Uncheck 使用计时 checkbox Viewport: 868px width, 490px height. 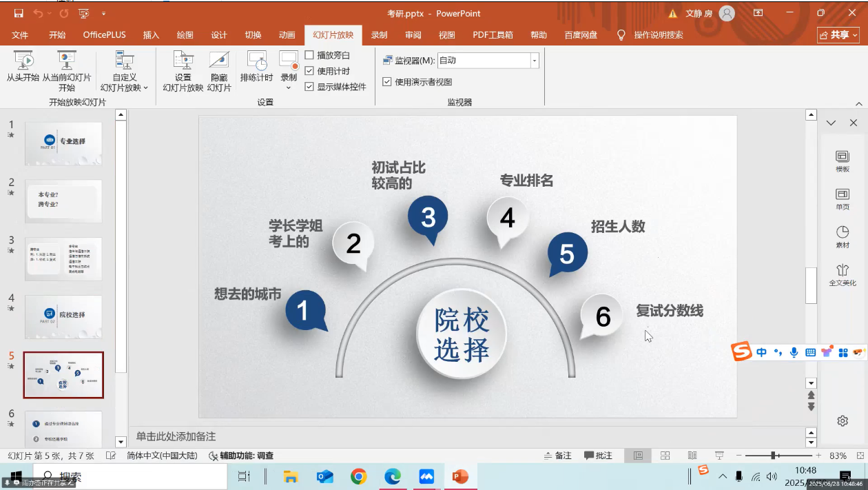click(x=310, y=71)
